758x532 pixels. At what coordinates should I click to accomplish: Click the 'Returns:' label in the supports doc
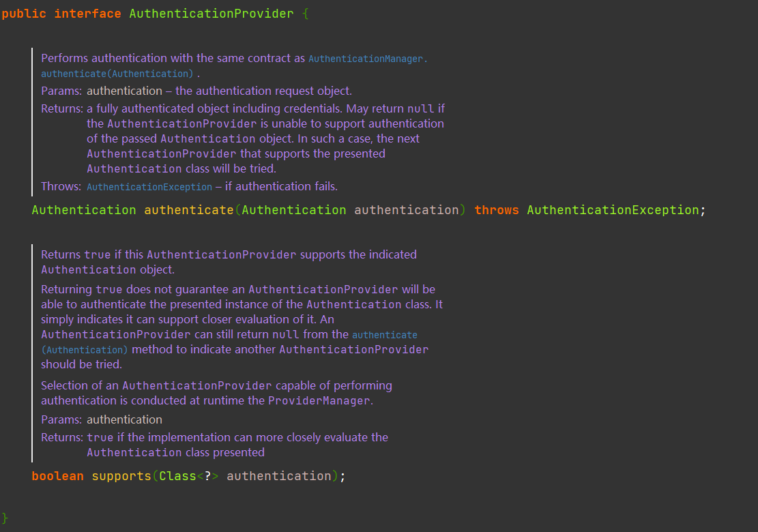[x=62, y=438]
